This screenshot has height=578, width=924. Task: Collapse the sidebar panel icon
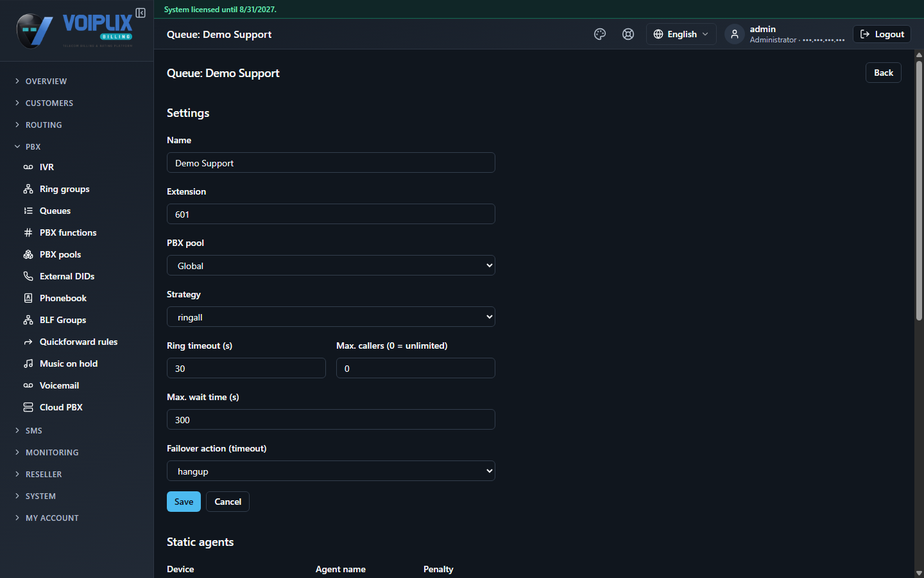point(141,13)
